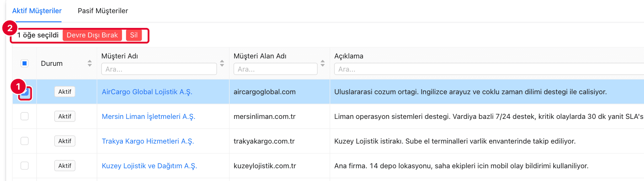Click the description starting "Kuzey Lojistik istirakı"

click(455, 141)
